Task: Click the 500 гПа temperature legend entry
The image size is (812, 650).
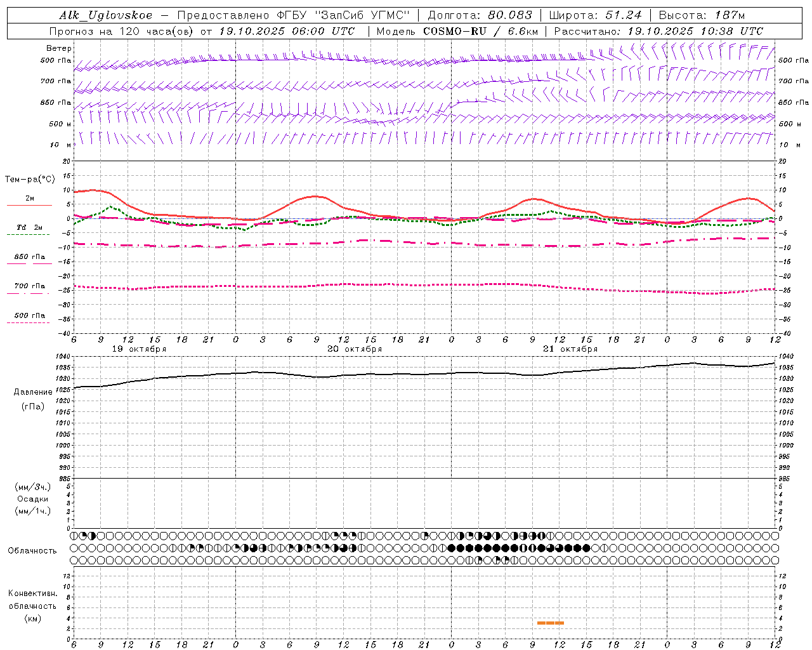Action: point(30,315)
